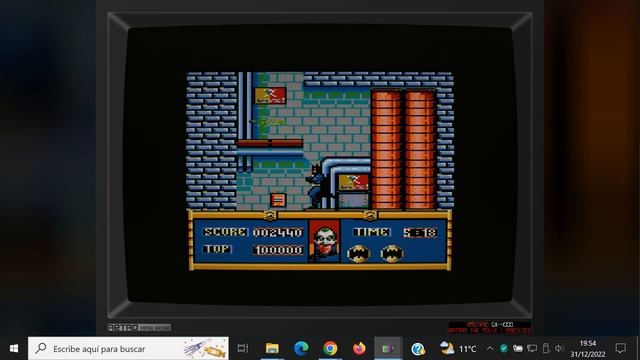This screenshot has width=640, height=360.
Task: Open the Windows Start menu
Action: pos(13,349)
